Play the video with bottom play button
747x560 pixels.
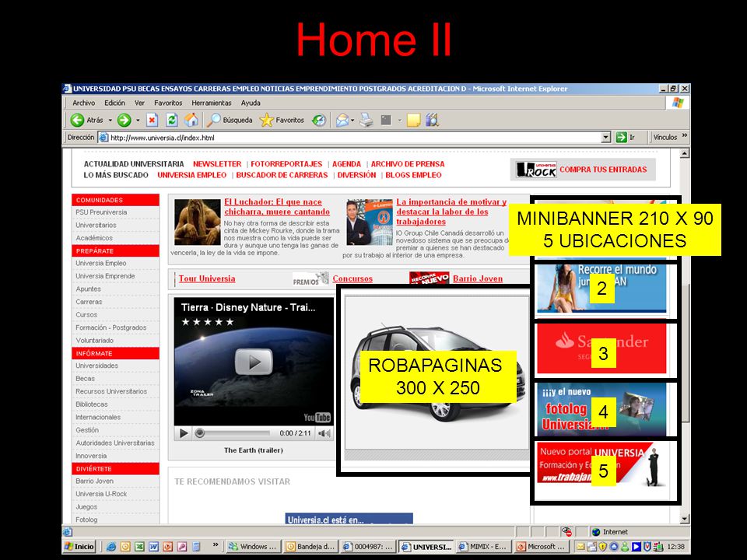pyautogui.click(x=184, y=433)
